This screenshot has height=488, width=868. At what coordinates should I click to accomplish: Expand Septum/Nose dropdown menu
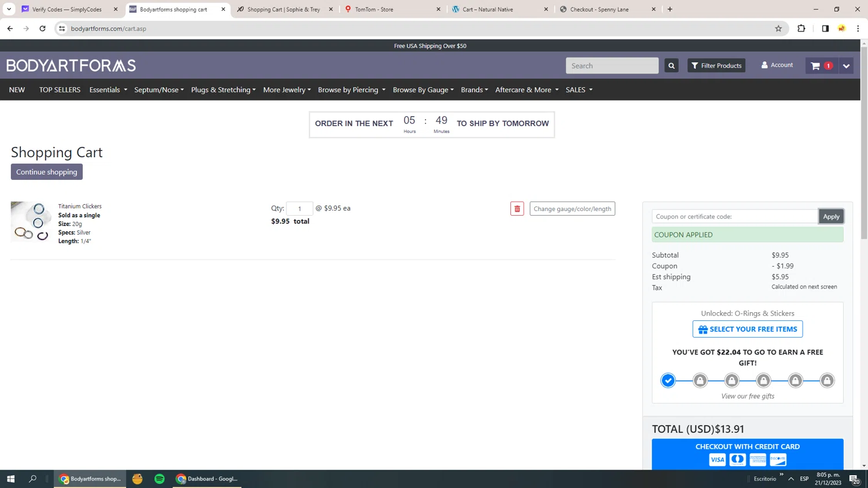pyautogui.click(x=159, y=90)
